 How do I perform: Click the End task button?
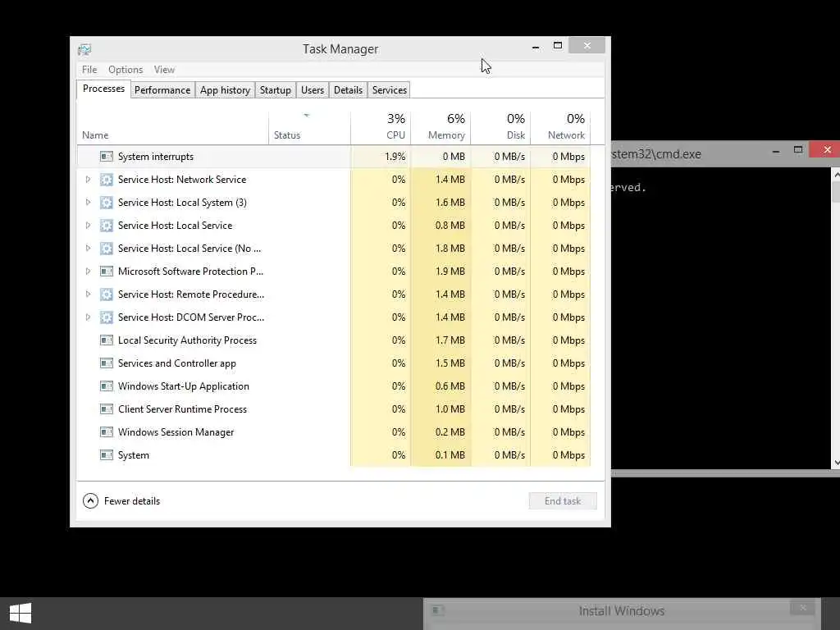tap(563, 501)
